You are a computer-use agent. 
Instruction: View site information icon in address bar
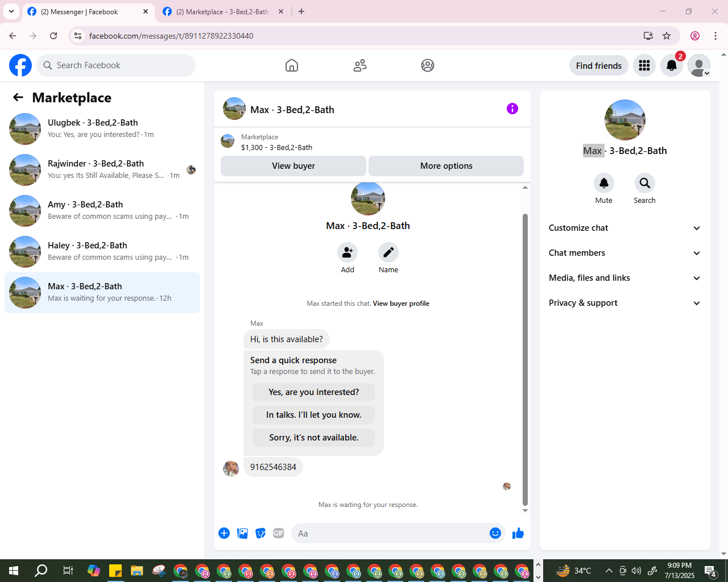[x=78, y=36]
